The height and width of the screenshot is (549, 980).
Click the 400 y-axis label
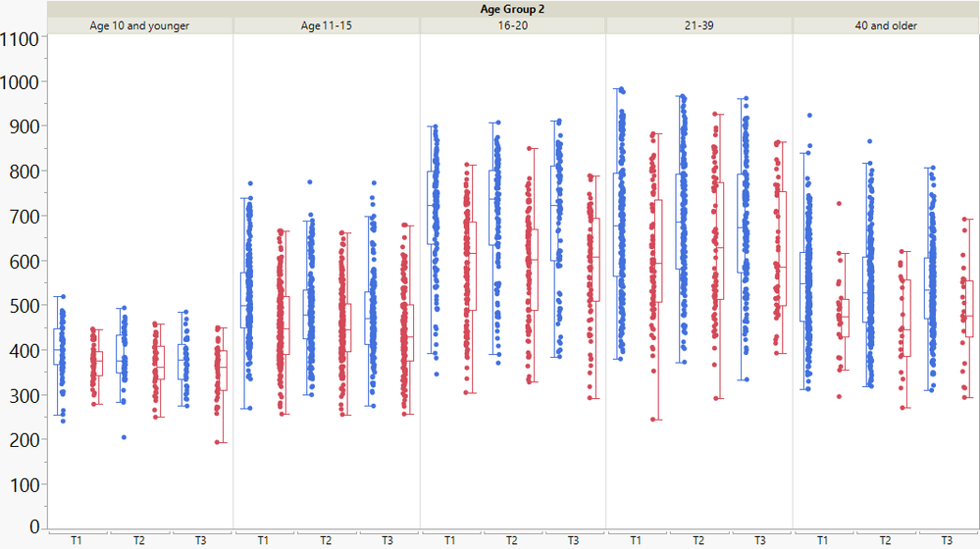(25, 350)
